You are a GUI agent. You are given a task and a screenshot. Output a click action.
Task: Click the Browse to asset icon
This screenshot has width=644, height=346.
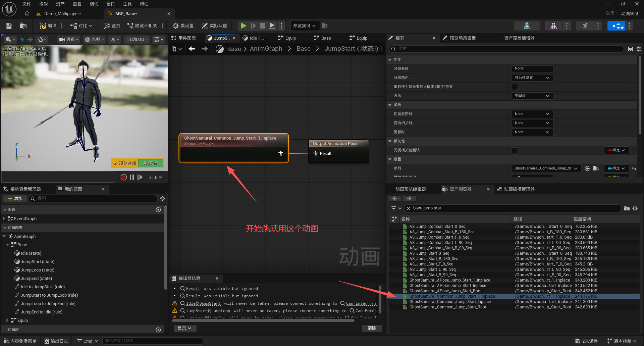pyautogui.click(x=23, y=26)
